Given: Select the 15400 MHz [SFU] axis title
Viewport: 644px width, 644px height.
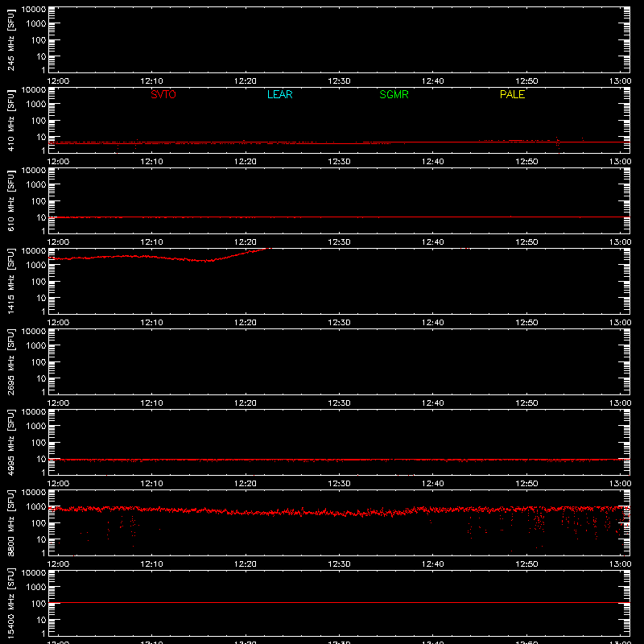Looking at the screenshot, I should tap(10, 603).
